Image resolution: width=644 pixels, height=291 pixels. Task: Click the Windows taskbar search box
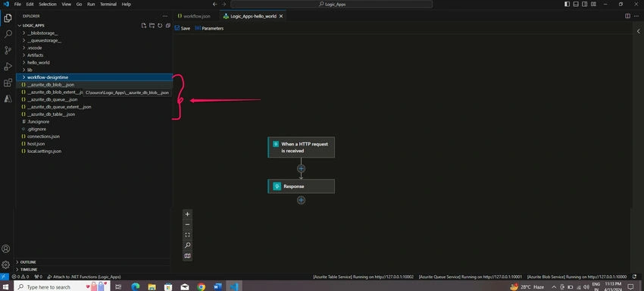62,286
